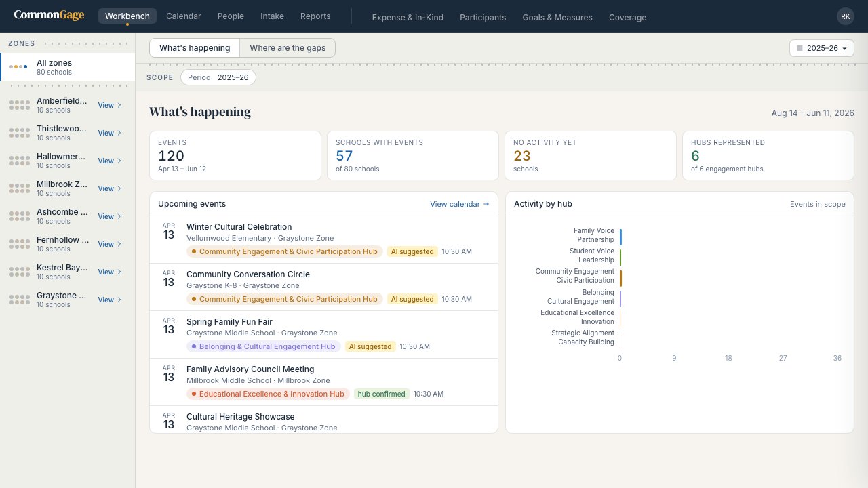Expand Graystone zone with View chevron

point(110,300)
